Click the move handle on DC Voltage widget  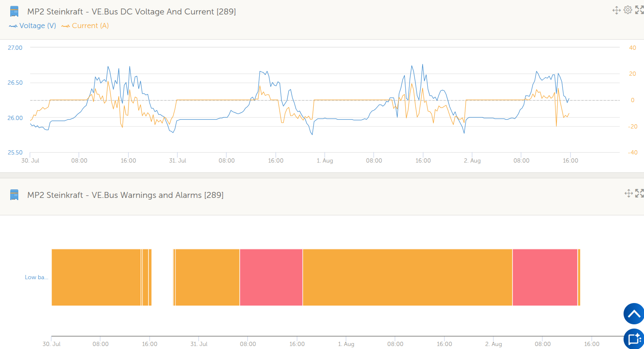pyautogui.click(x=616, y=10)
